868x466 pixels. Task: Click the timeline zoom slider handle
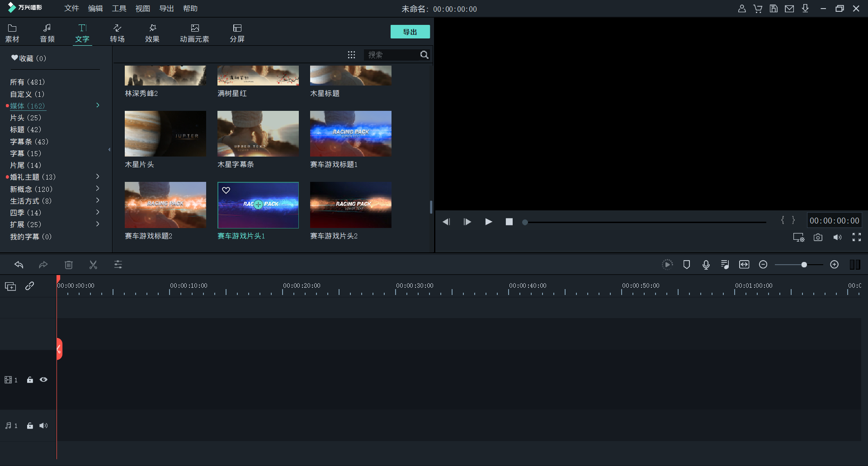[804, 265]
